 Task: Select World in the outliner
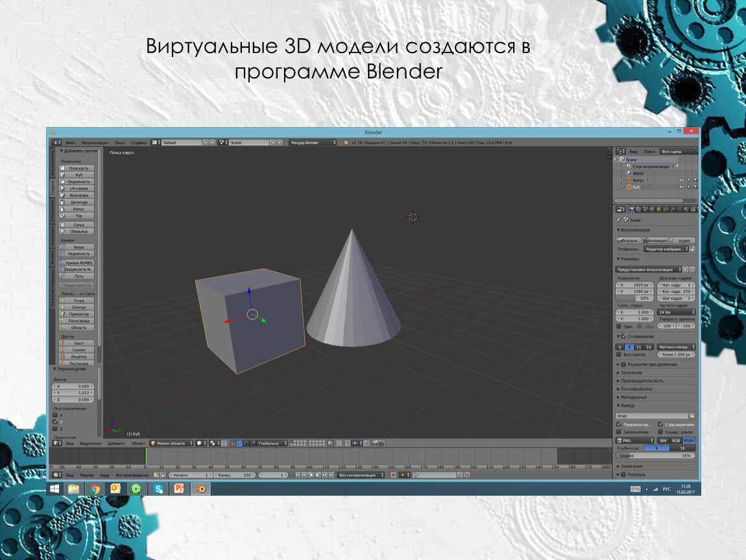pos(638,174)
